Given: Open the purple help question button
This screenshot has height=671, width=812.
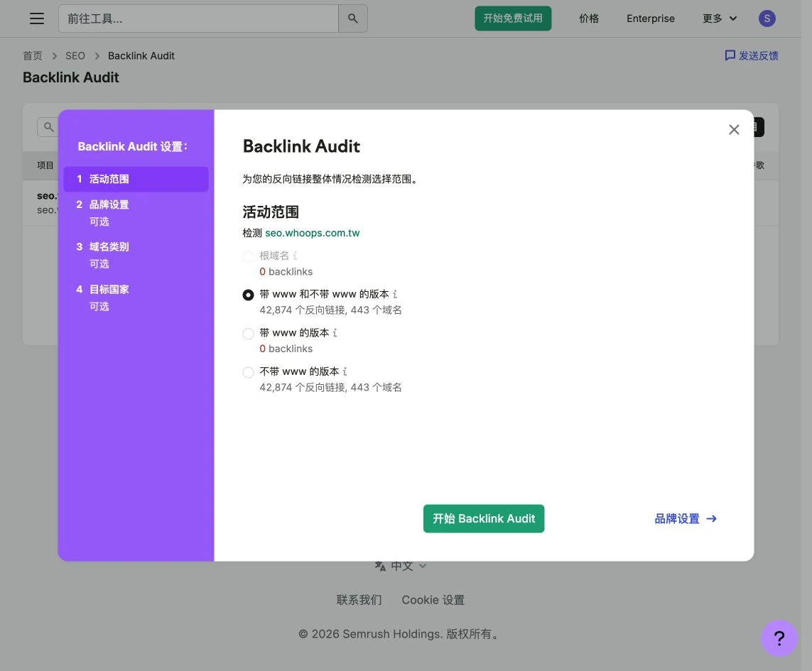Looking at the screenshot, I should [x=779, y=638].
